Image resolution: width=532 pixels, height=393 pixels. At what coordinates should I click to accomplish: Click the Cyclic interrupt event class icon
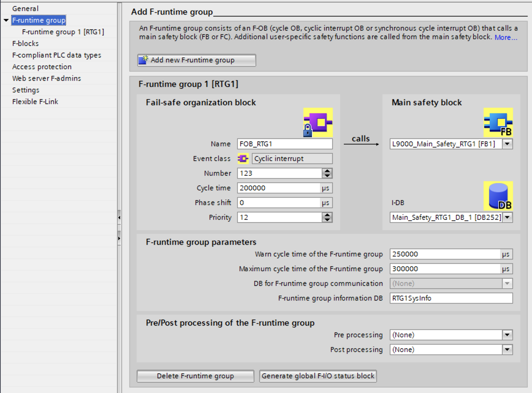click(x=243, y=159)
